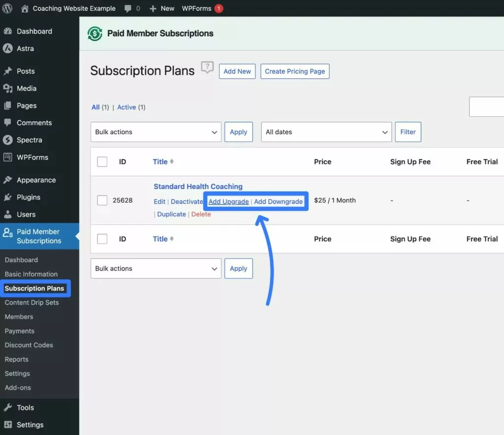Click the red Delete link
Viewport: 504px width, 435px height.
pyautogui.click(x=201, y=214)
